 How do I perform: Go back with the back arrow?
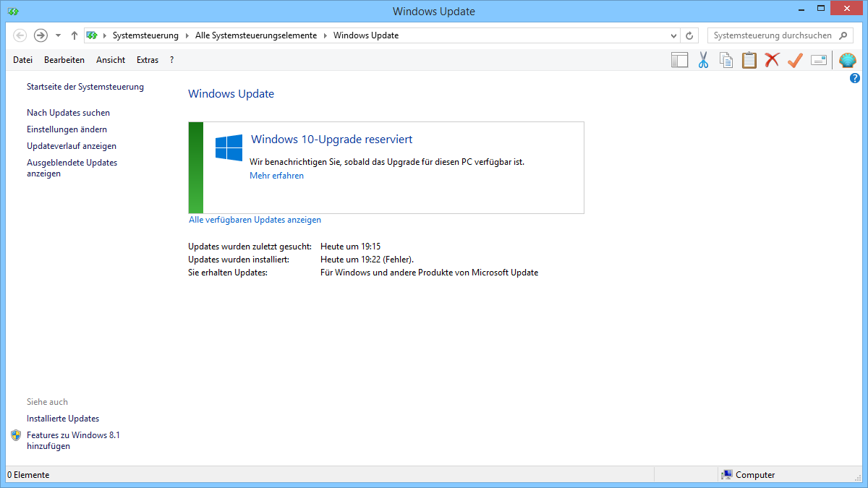pyautogui.click(x=20, y=35)
